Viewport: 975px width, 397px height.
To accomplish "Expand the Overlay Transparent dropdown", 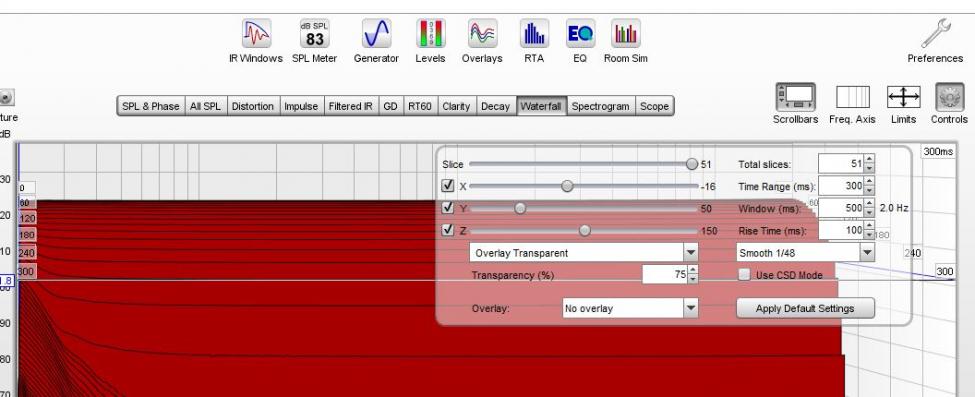I will pos(583,253).
